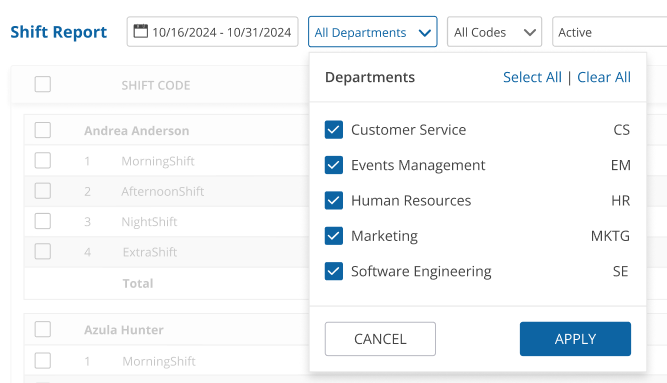Click the APPLY button
Image resolution: width=667 pixels, height=383 pixels.
coord(575,339)
